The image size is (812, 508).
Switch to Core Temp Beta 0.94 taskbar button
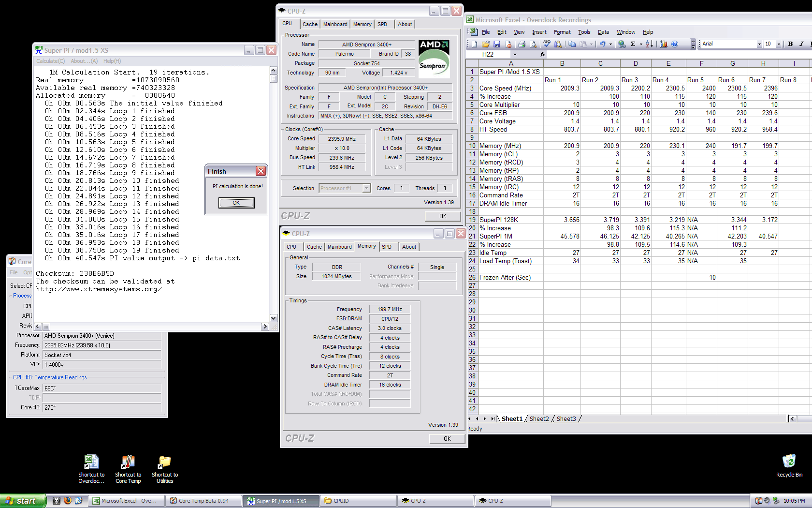(x=203, y=501)
